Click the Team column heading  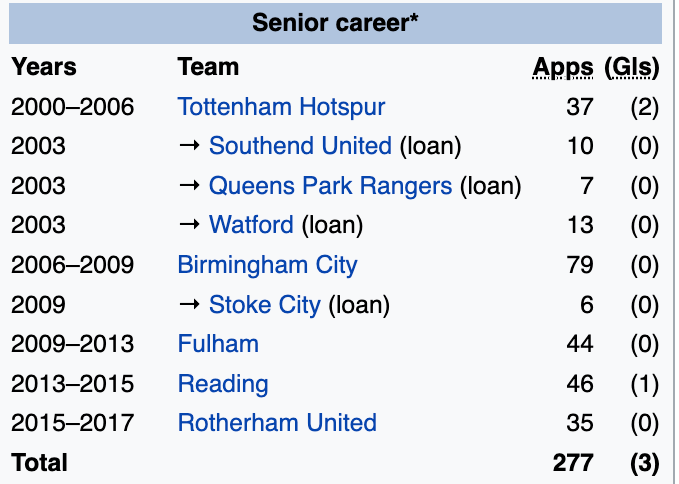[208, 67]
